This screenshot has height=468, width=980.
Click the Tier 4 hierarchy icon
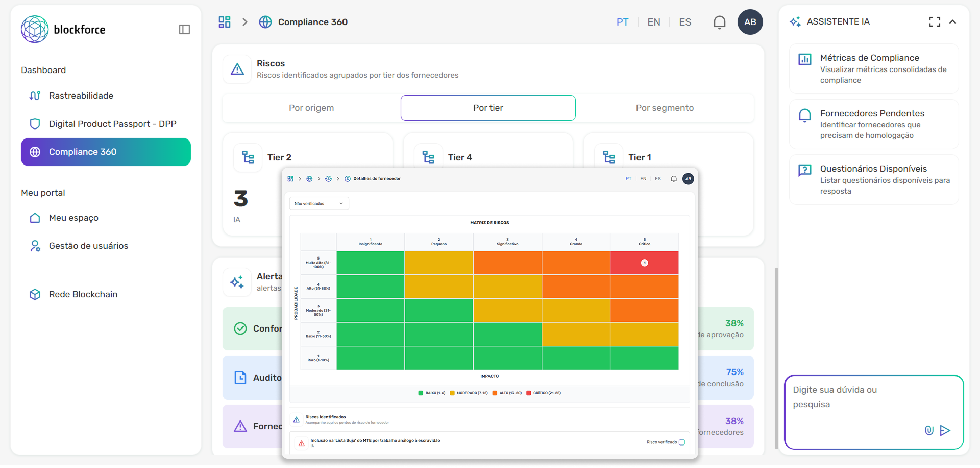click(x=429, y=157)
